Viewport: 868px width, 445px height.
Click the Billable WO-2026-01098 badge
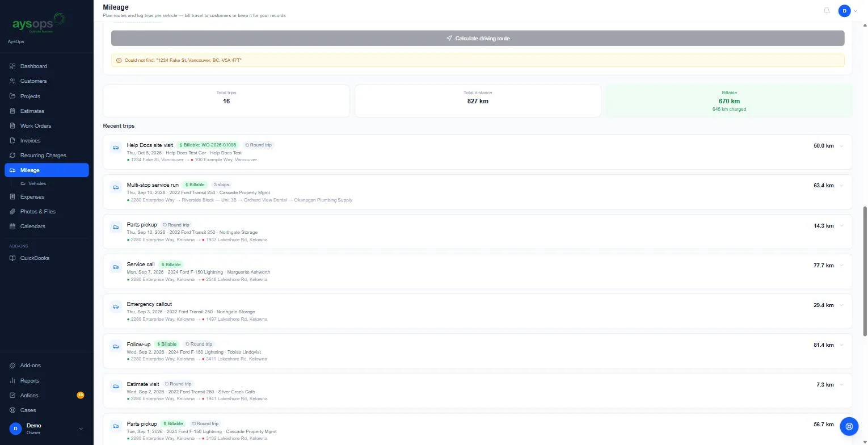(208, 145)
